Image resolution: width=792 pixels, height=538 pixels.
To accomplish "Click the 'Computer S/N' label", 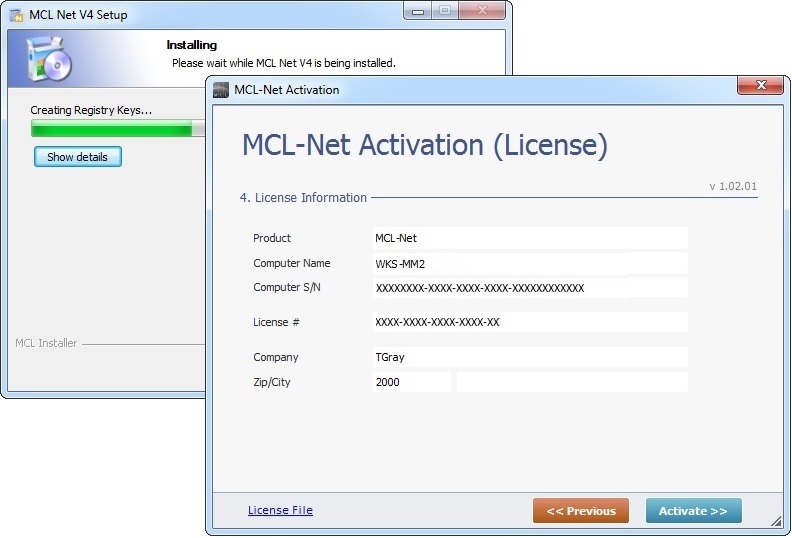I will [x=287, y=287].
